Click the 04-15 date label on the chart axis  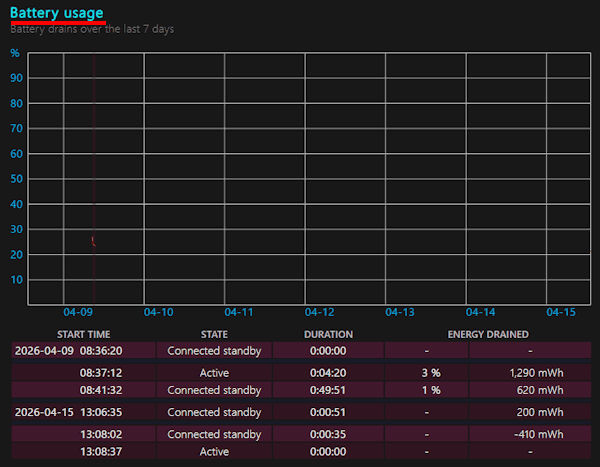(560, 312)
